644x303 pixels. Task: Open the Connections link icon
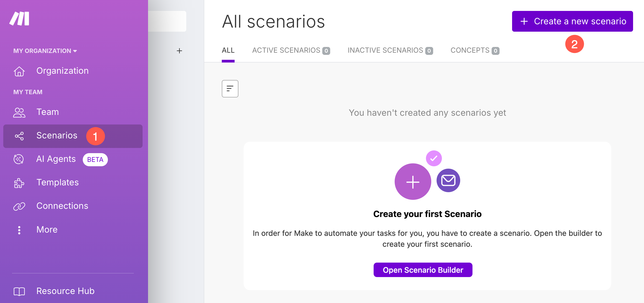click(19, 206)
